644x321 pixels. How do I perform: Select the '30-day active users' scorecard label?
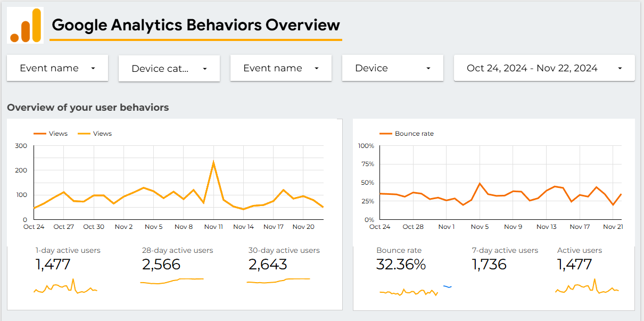pos(284,250)
